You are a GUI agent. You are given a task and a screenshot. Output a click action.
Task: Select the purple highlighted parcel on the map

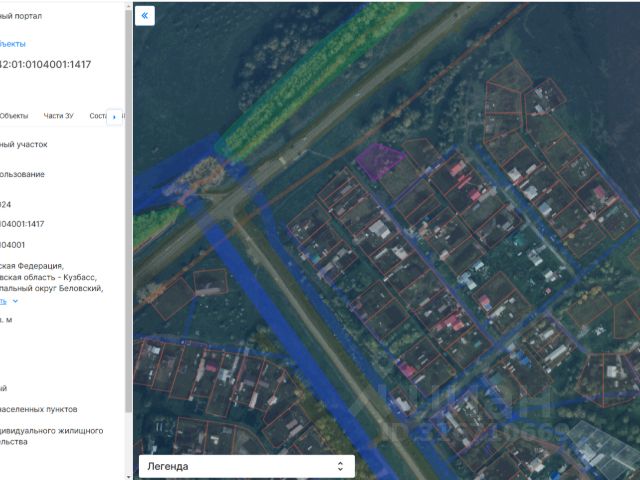(x=379, y=161)
